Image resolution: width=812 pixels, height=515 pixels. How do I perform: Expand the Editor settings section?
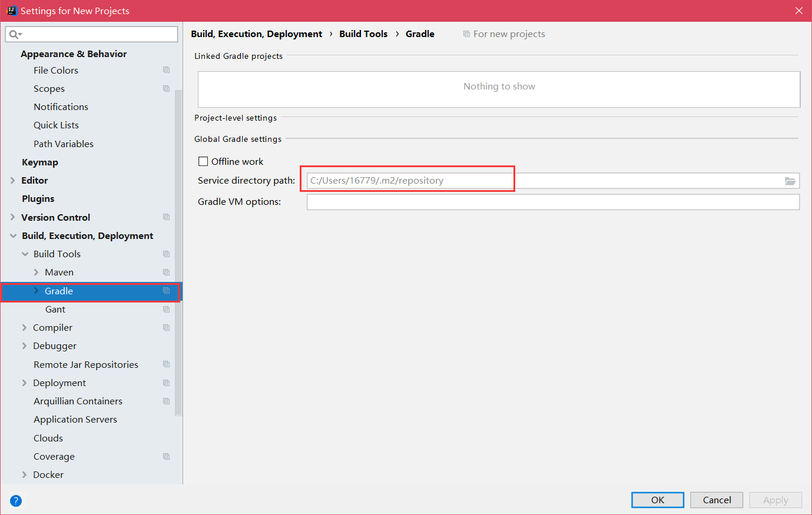(13, 181)
